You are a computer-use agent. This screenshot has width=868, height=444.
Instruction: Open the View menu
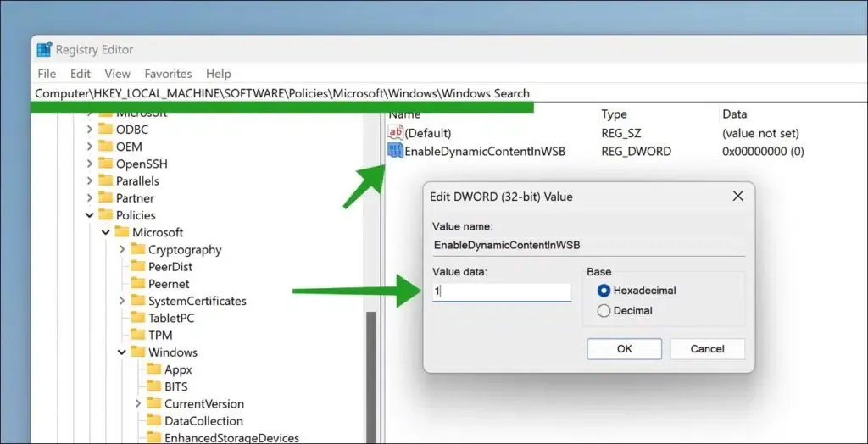pyautogui.click(x=117, y=74)
